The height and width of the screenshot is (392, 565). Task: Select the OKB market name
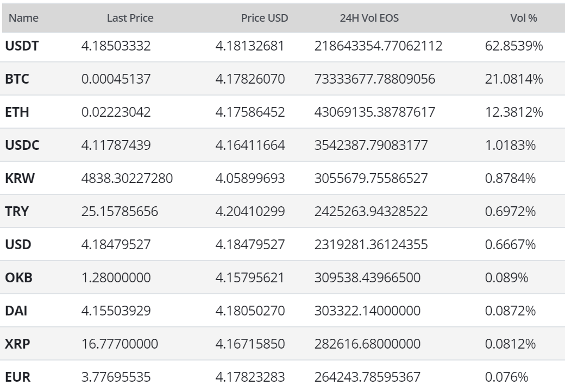click(18, 278)
